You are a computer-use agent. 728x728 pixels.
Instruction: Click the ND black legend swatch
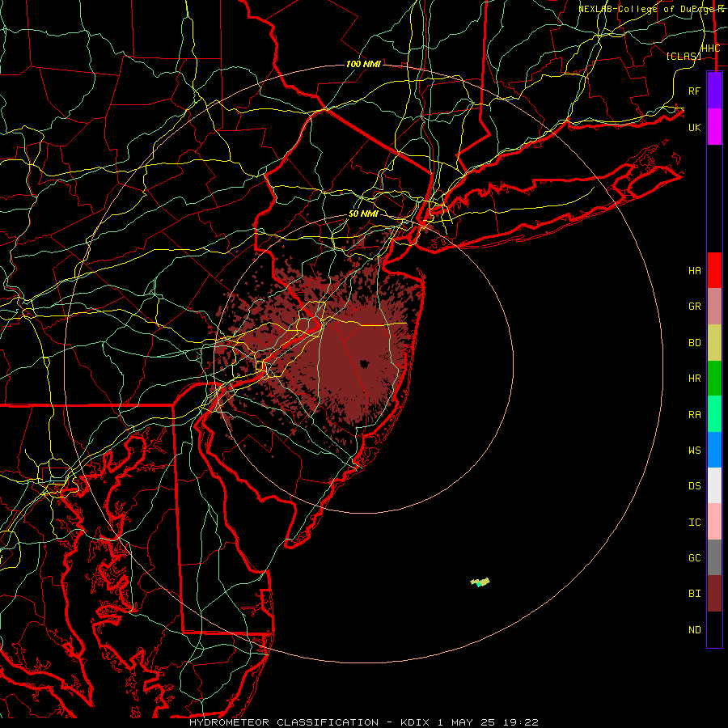click(x=714, y=629)
